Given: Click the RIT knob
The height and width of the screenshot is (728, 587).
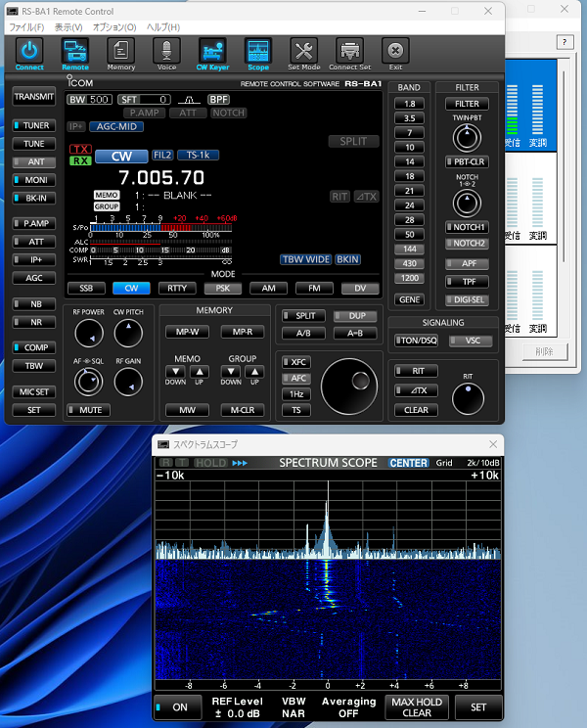Looking at the screenshot, I should (468, 399).
